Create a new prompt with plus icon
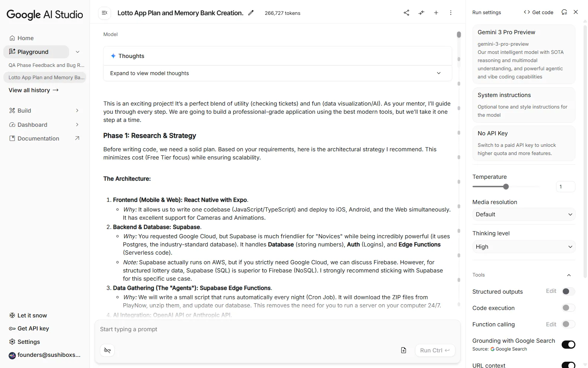Screen dimensions: 588x368 pyautogui.click(x=436, y=13)
